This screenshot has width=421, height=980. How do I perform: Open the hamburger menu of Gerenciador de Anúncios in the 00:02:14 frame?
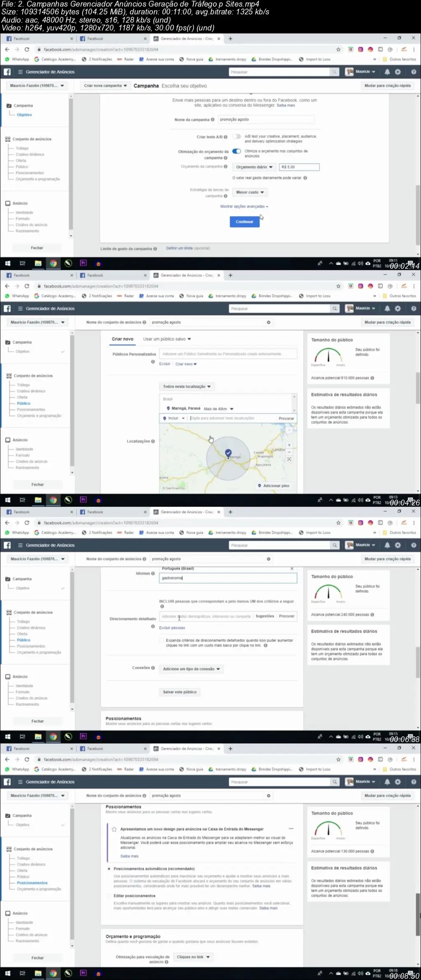(20, 72)
